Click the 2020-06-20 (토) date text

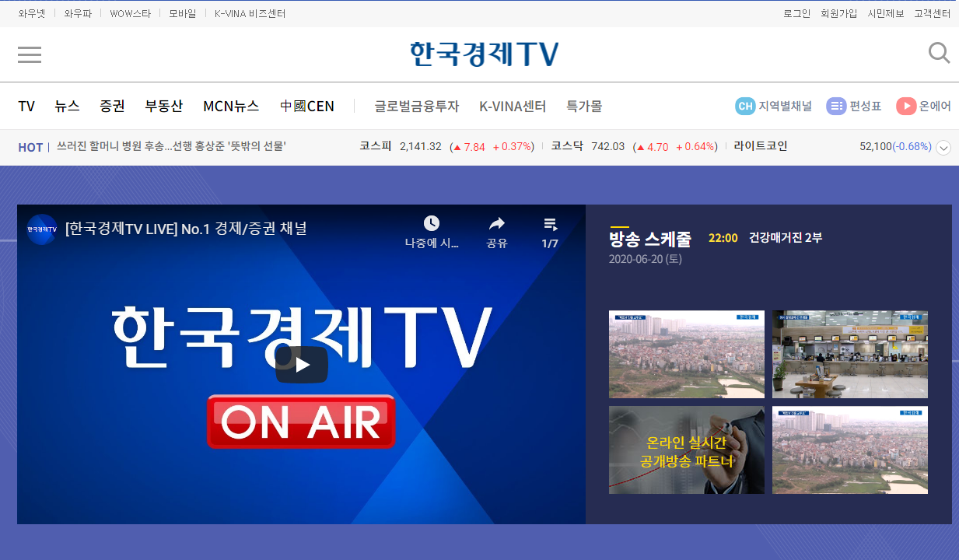coord(646,259)
